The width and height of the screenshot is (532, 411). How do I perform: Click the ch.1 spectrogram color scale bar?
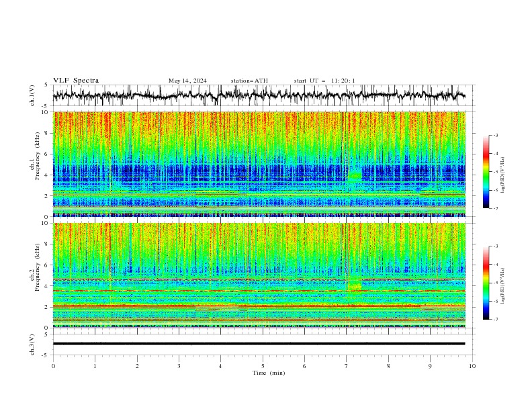pos(486,172)
